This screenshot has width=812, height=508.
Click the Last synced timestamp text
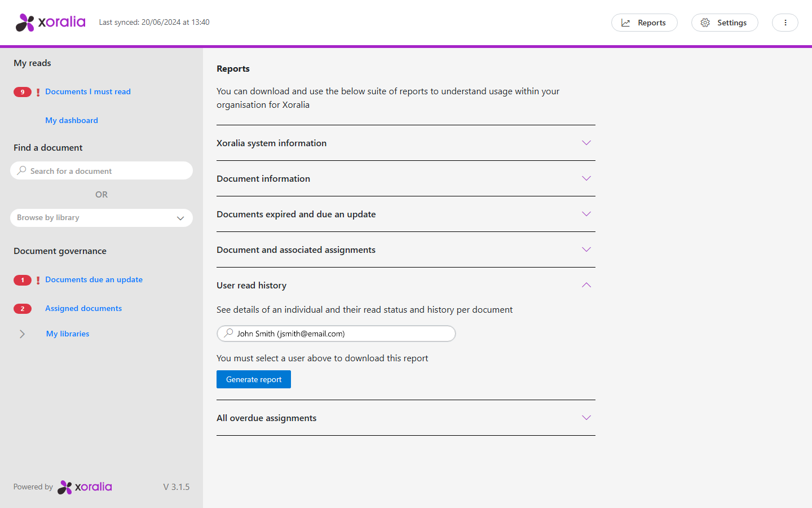(x=154, y=23)
